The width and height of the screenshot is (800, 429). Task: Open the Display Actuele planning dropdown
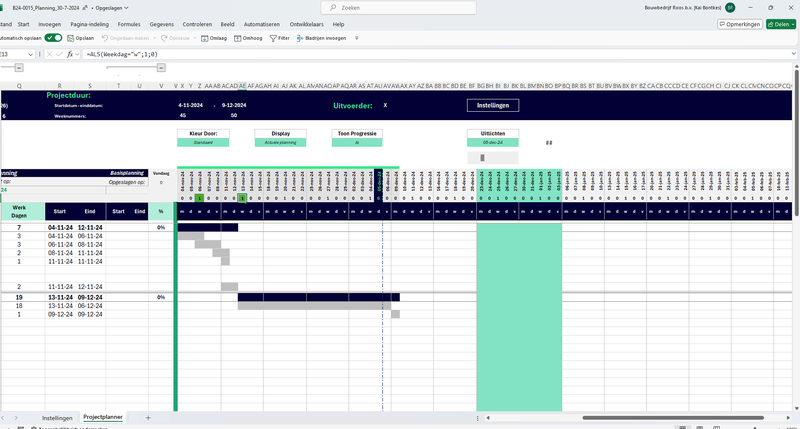pyautogui.click(x=281, y=143)
